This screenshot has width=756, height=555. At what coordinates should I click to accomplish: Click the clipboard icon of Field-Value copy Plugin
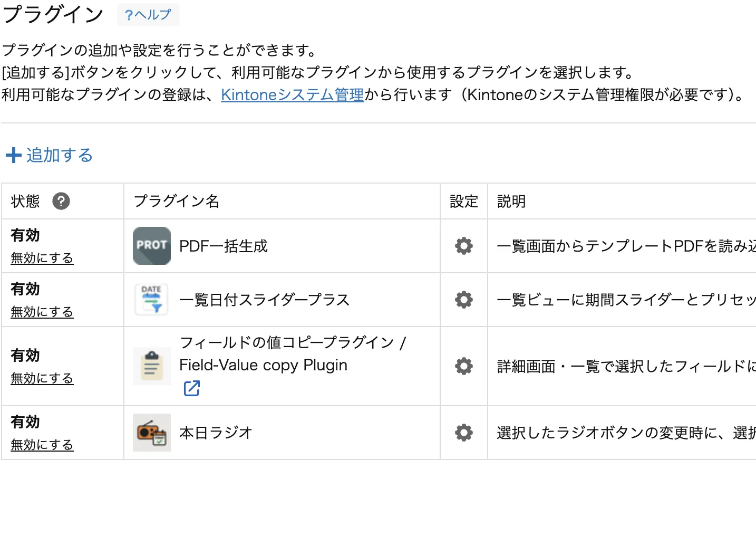151,366
